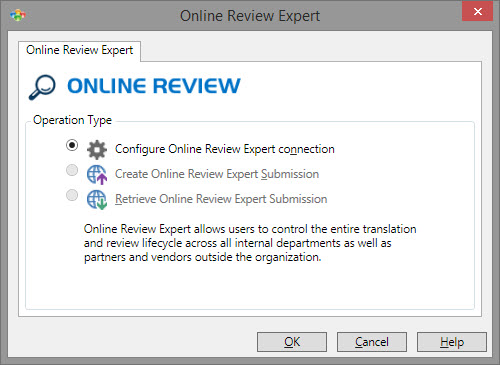Select the Retrieve Online Review Expert Submission radio button
Image resolution: width=500 pixels, height=365 pixels.
pyautogui.click(x=72, y=195)
